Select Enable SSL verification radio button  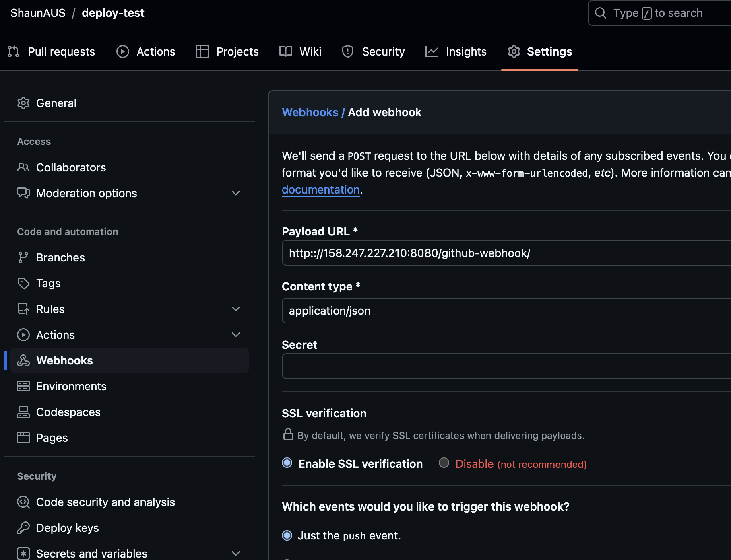[x=287, y=463]
